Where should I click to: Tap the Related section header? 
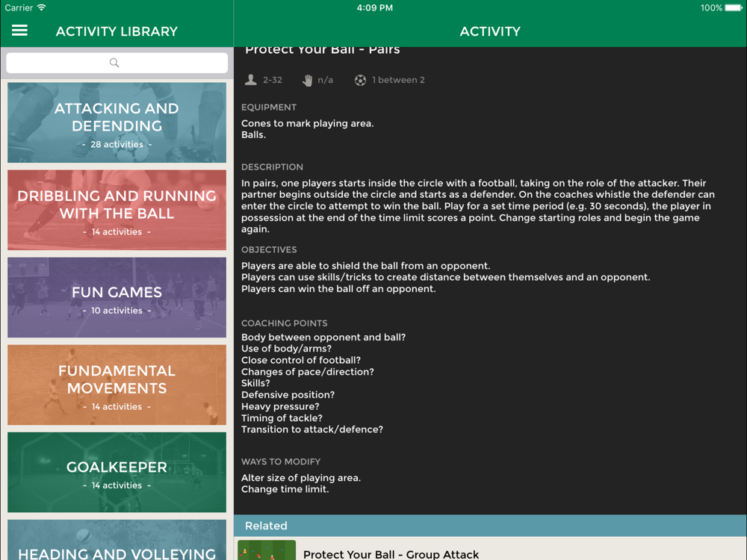coord(490,526)
